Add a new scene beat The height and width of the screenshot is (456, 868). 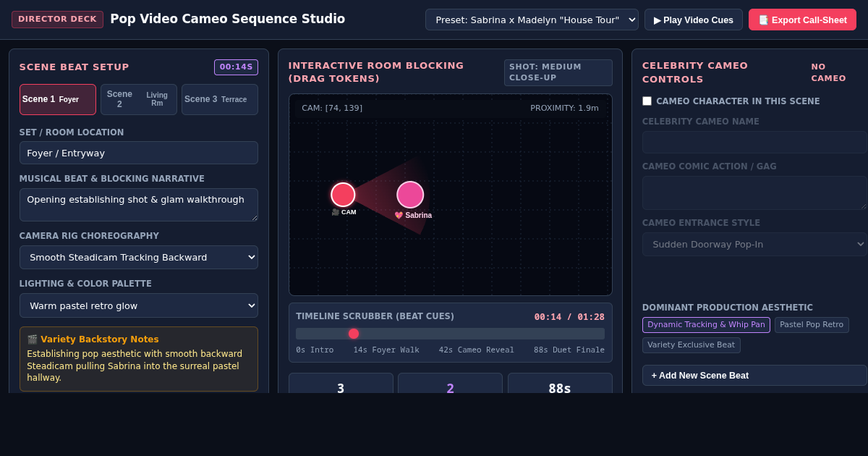754,376
